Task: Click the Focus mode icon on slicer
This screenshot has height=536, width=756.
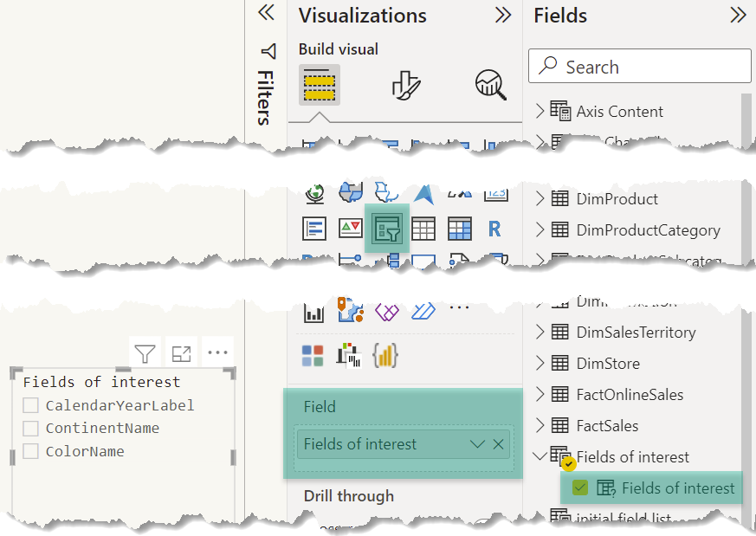Action: pos(181,353)
